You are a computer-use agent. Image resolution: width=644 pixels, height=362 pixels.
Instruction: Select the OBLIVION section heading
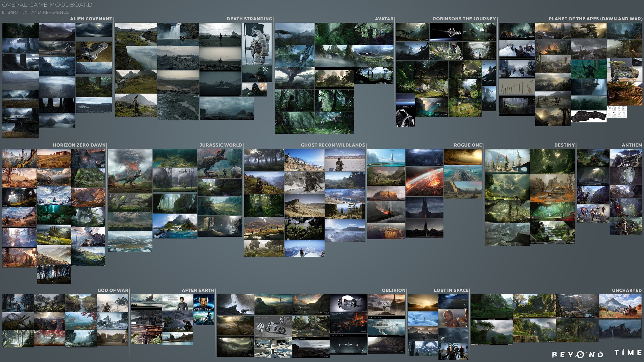pos(393,290)
